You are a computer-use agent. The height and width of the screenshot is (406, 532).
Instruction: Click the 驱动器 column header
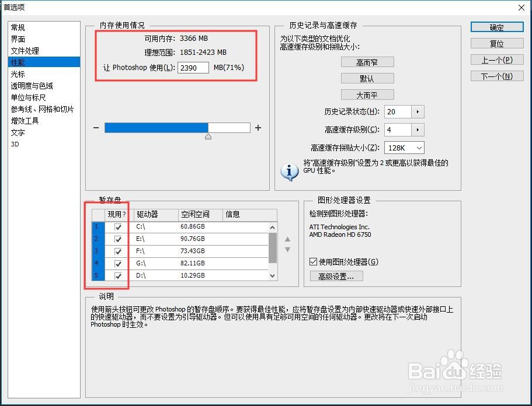pos(156,215)
